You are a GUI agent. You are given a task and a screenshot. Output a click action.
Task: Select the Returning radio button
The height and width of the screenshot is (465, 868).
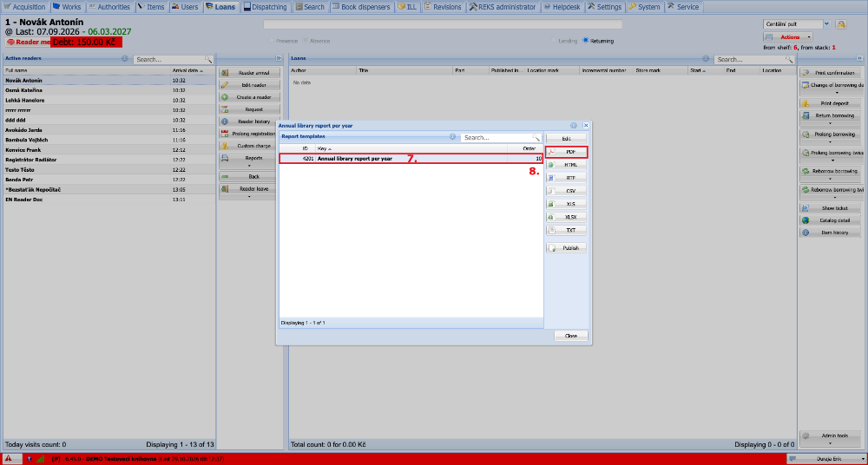click(x=586, y=41)
